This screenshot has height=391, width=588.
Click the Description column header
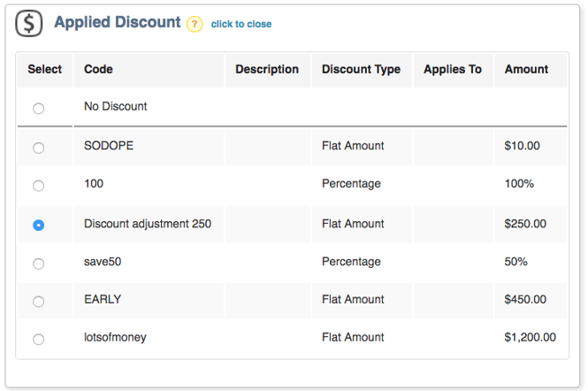click(x=268, y=70)
